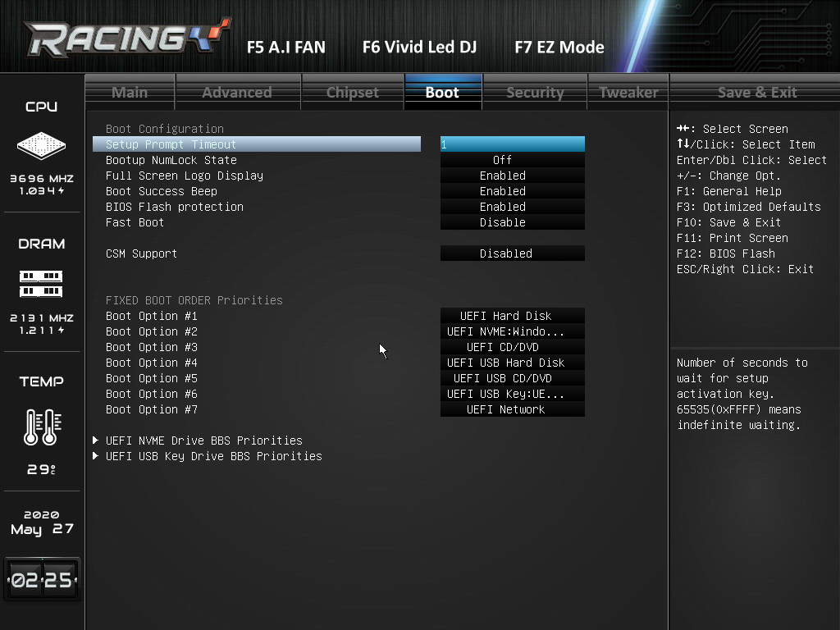
Task: Open Boot Option #4 UEFI USB Hard Disk dropdown
Action: [x=513, y=362]
